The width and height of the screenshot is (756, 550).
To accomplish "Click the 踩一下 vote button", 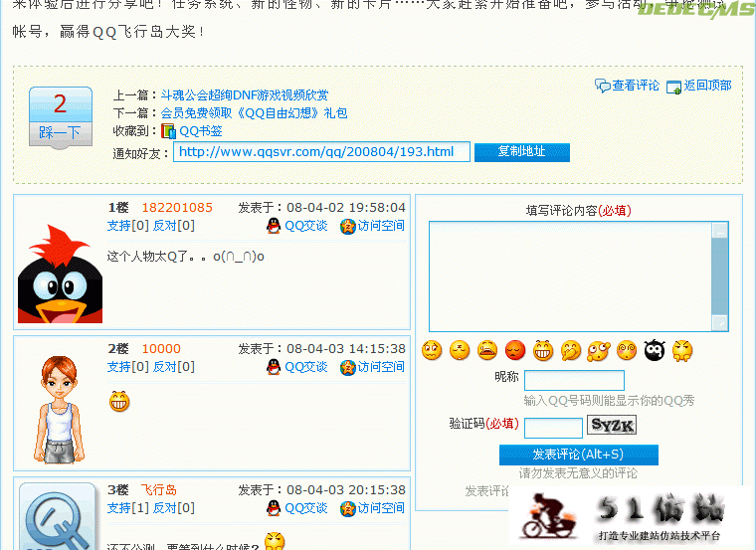I will pyautogui.click(x=61, y=132).
